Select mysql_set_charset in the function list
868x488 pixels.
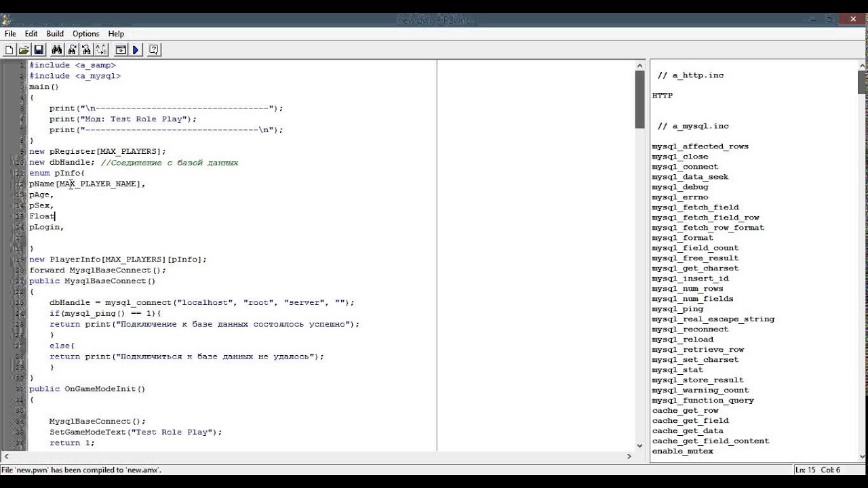[695, 360]
